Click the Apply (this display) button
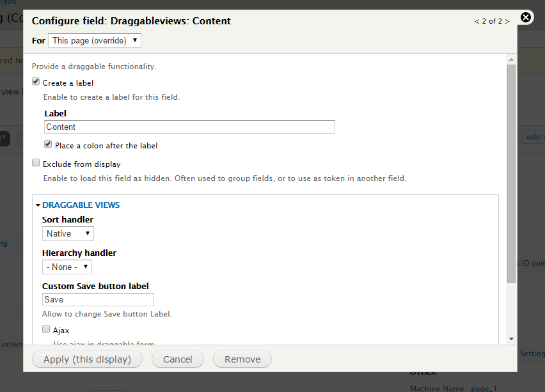 click(x=87, y=359)
